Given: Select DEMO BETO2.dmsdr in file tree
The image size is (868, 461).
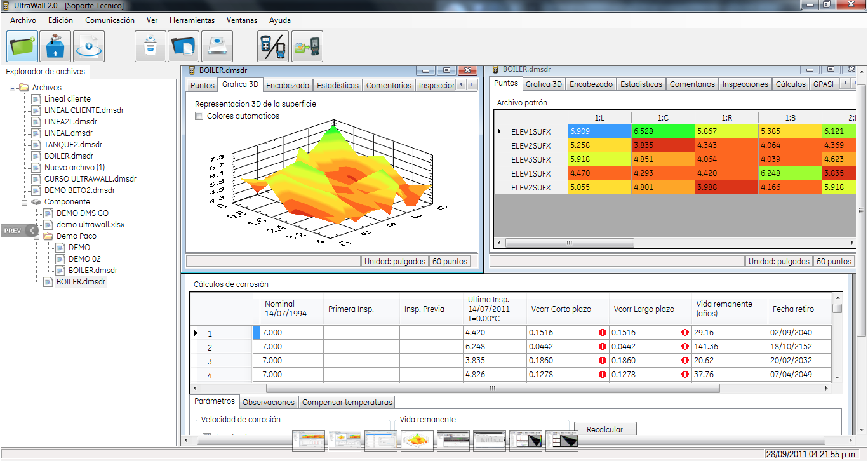Looking at the screenshot, I should pyautogui.click(x=79, y=190).
